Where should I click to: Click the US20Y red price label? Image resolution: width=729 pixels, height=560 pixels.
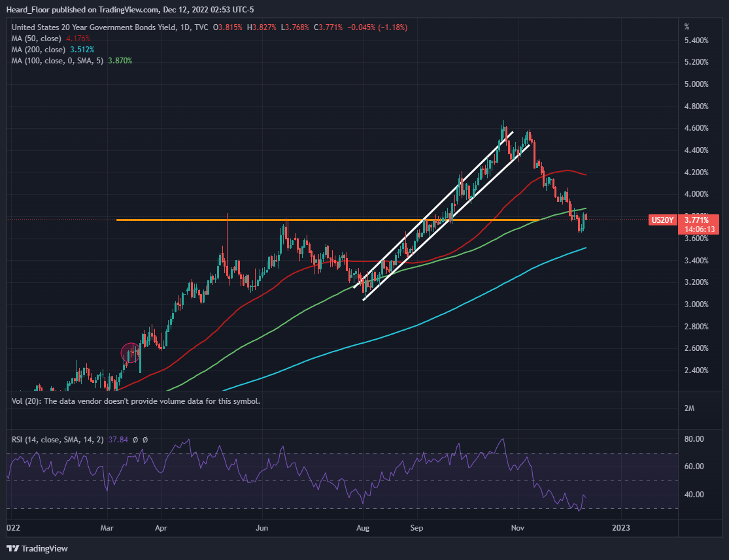pyautogui.click(x=662, y=220)
